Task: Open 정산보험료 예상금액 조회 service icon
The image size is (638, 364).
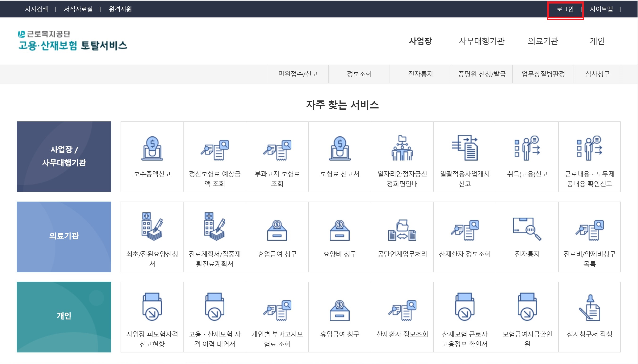Action: (x=214, y=150)
